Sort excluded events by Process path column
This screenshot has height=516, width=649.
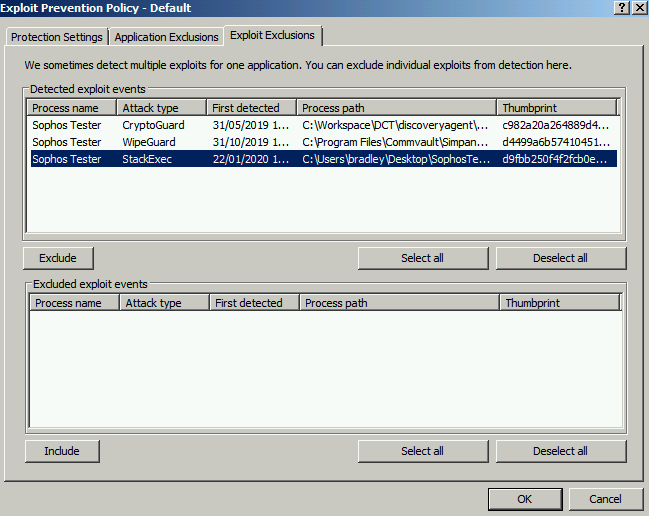(x=398, y=303)
